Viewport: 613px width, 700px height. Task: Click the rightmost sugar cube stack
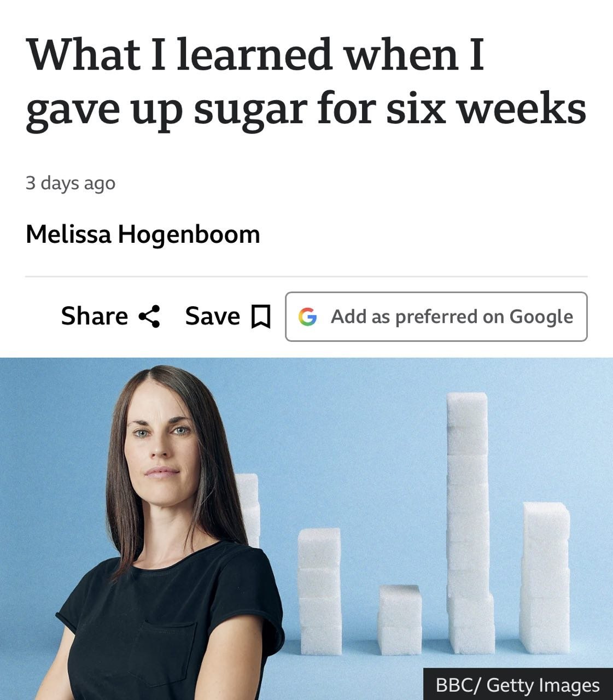tap(546, 577)
